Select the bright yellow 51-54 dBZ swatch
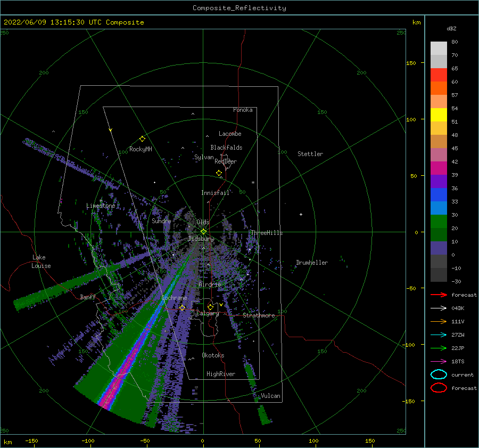This screenshot has height=448, width=479. click(439, 115)
